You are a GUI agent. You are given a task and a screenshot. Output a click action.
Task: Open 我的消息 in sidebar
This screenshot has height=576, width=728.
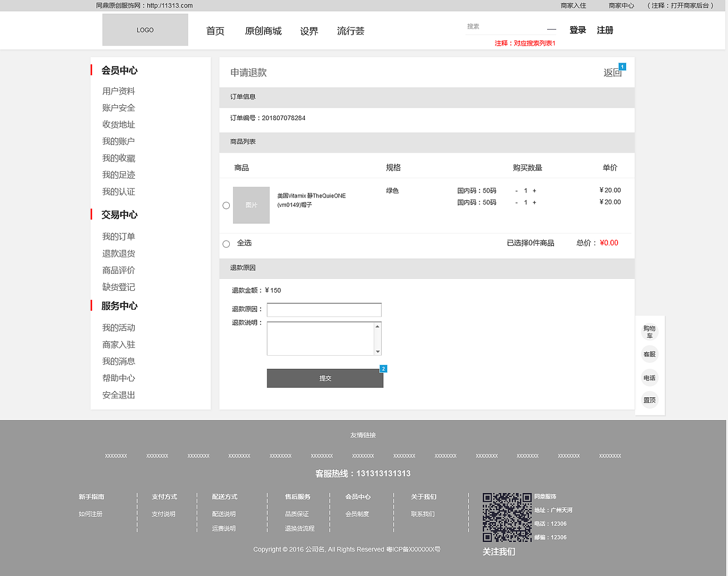tap(119, 361)
